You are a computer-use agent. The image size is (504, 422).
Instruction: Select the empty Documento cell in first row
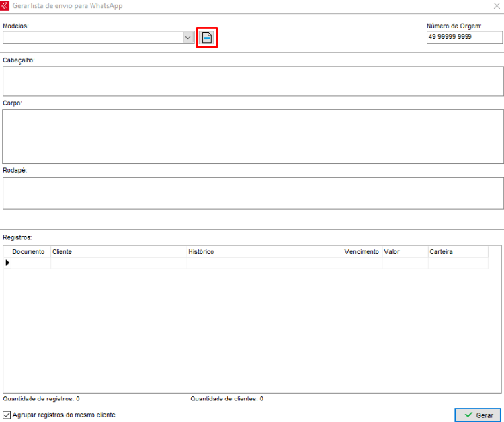pyautogui.click(x=31, y=263)
